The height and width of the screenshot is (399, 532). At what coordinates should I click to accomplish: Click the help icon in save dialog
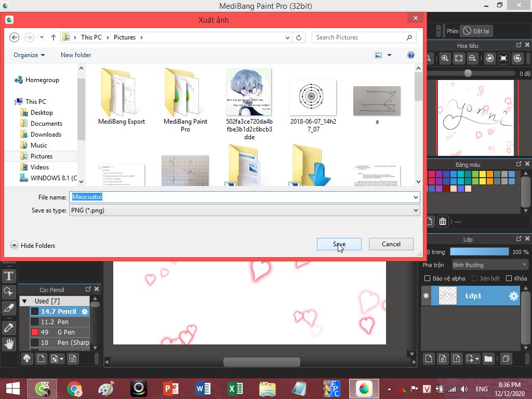[x=411, y=55]
